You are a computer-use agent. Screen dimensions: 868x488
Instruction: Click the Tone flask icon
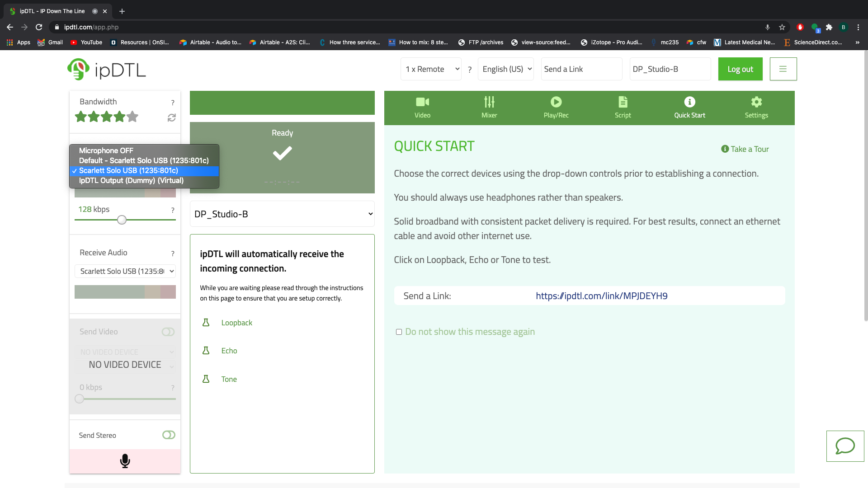click(x=206, y=379)
